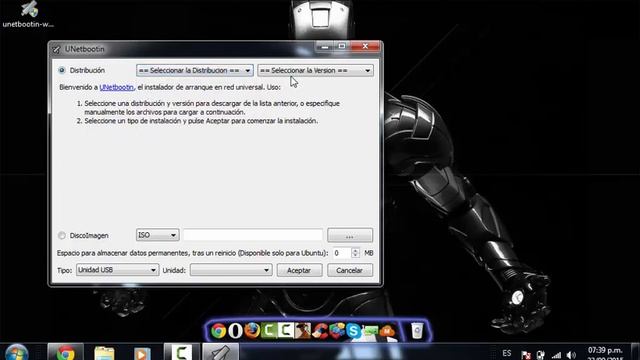Click the Show desktop strip
The width and height of the screenshot is (640, 360).
636,352
